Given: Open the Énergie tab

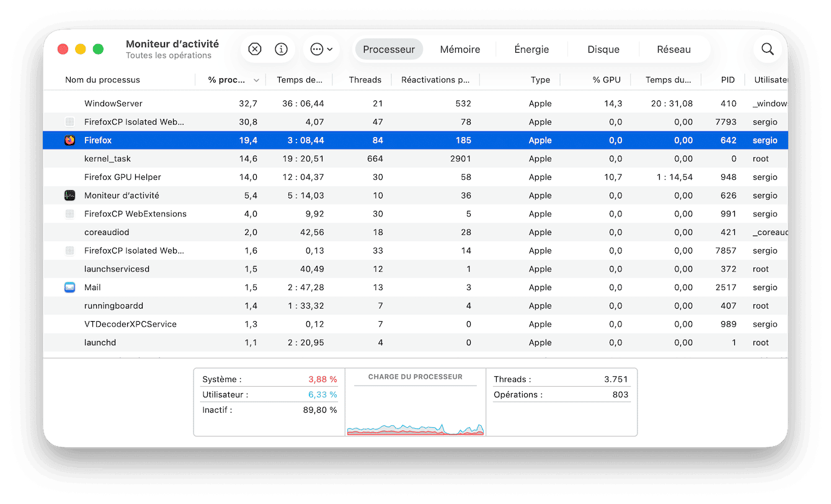Looking at the screenshot, I should point(531,49).
